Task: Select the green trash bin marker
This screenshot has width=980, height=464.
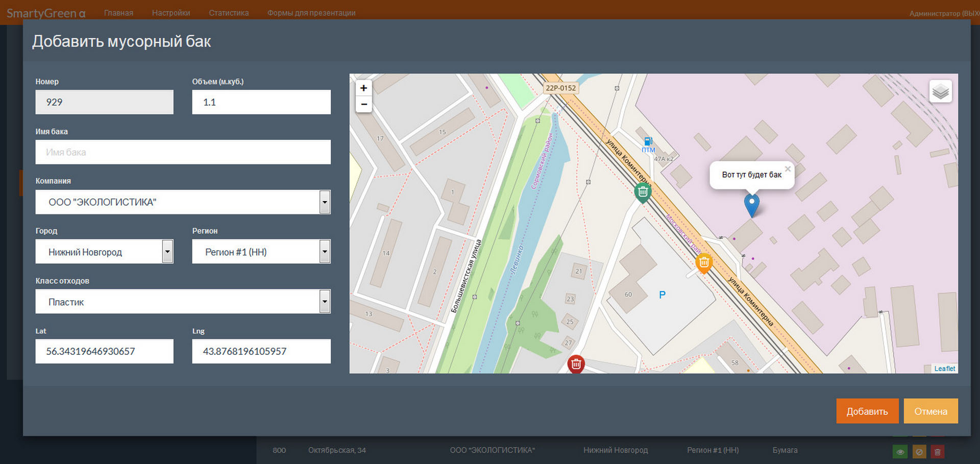Action: pyautogui.click(x=643, y=192)
